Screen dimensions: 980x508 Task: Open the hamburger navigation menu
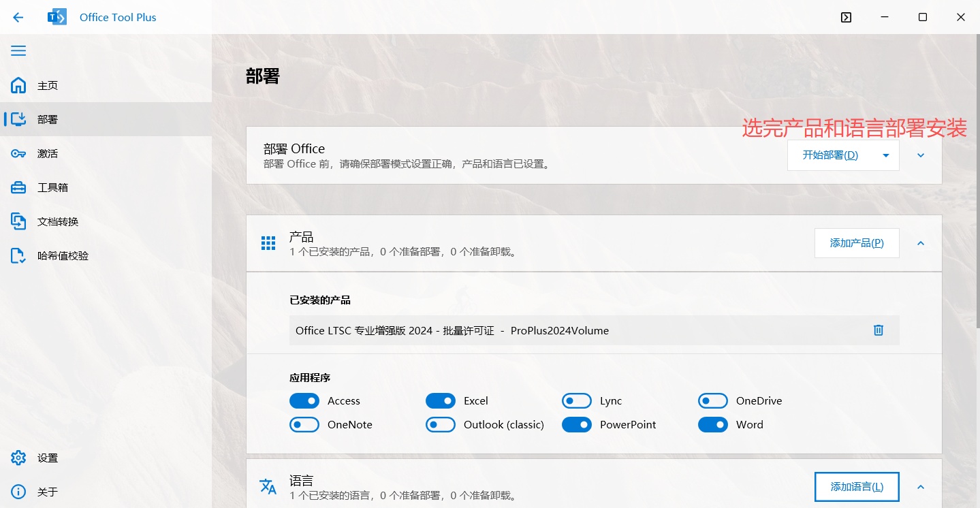[18, 51]
